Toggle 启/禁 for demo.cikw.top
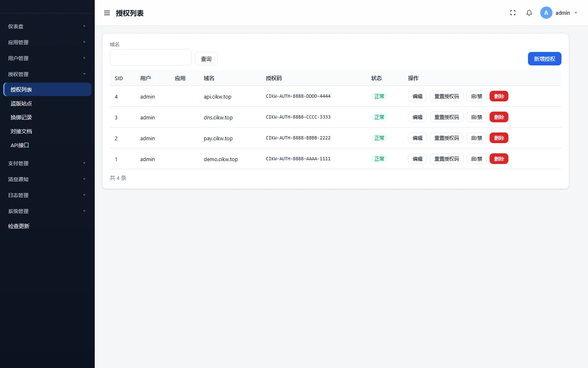The height and width of the screenshot is (368, 588). [x=477, y=159]
